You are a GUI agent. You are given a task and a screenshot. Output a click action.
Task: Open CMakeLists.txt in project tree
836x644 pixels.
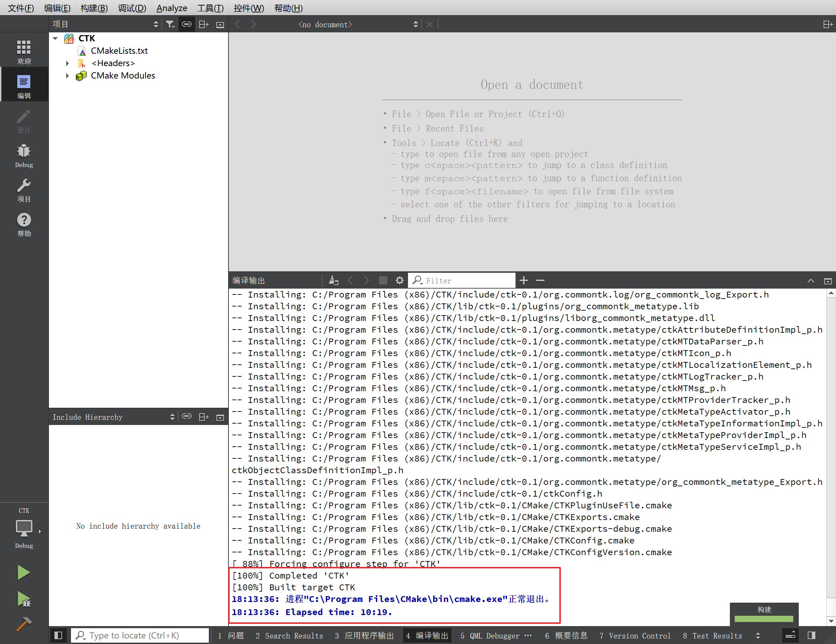click(119, 51)
